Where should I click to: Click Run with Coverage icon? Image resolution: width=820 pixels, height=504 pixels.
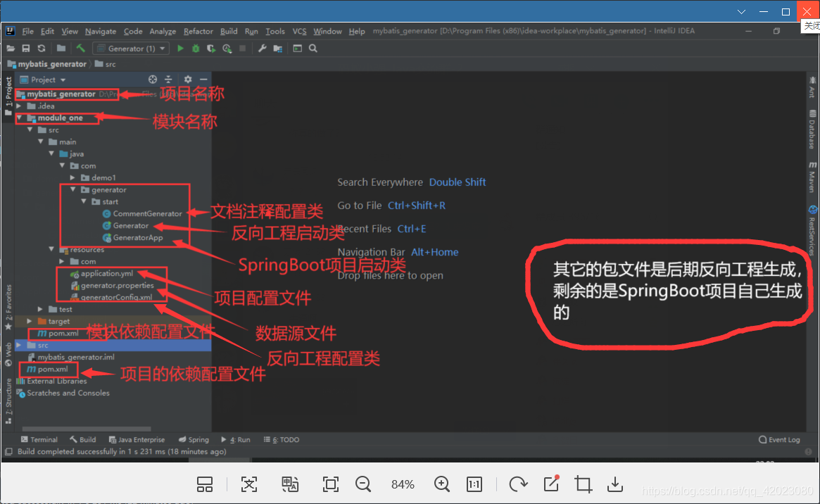[x=210, y=49]
